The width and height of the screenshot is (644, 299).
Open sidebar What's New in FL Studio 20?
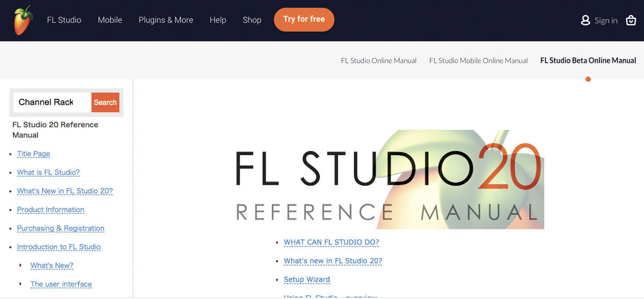[65, 191]
